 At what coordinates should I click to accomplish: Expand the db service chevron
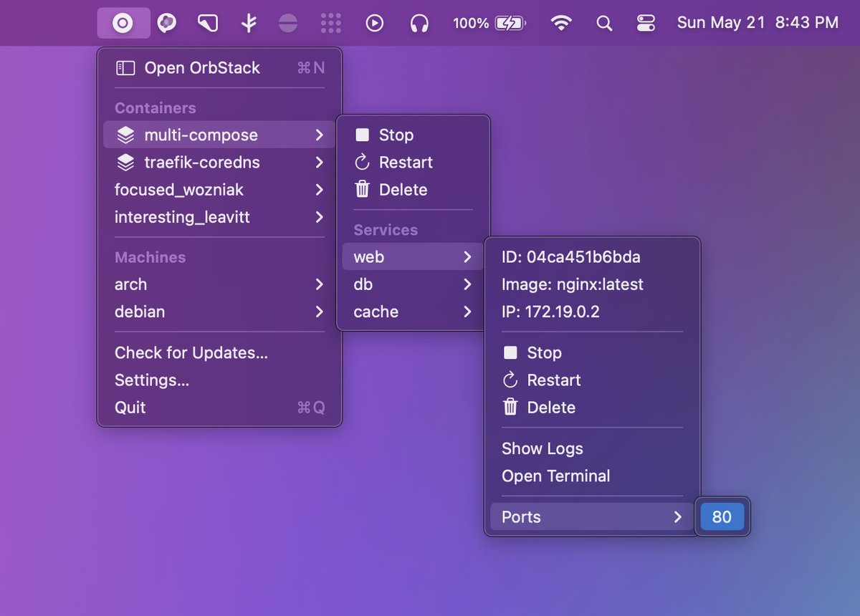467,284
